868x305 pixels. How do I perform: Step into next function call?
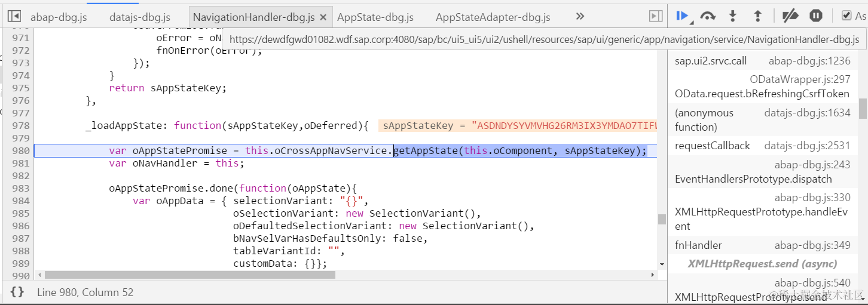733,16
